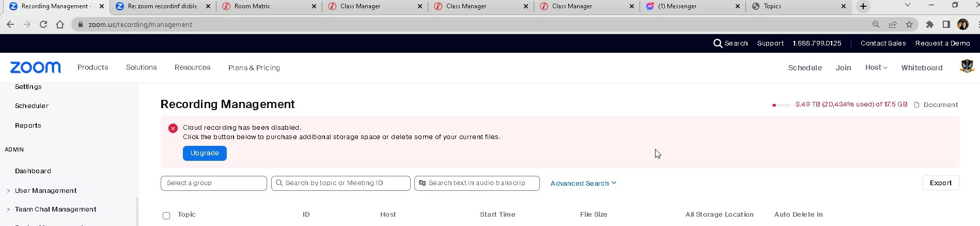This screenshot has width=980, height=226.
Task: Open Scheduler in the sidebar
Action: [32, 106]
